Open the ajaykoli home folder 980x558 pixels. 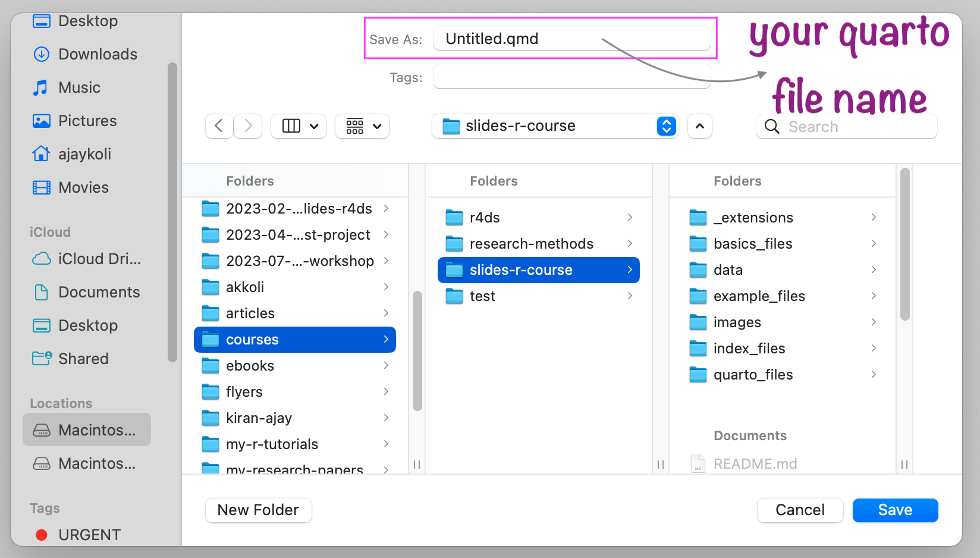(84, 154)
